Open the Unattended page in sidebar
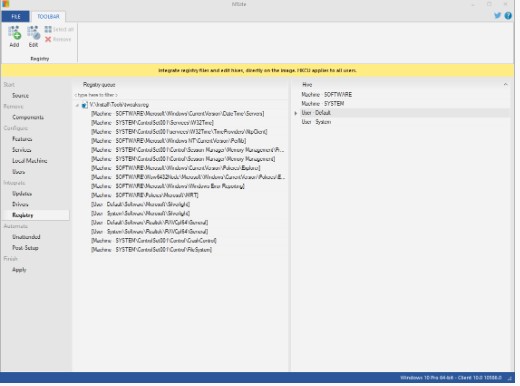This screenshot has width=520, height=386. [26, 237]
